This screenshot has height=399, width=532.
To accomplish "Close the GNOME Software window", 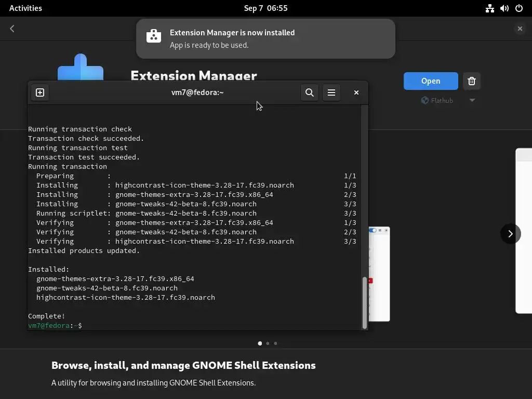I will coord(520,29).
